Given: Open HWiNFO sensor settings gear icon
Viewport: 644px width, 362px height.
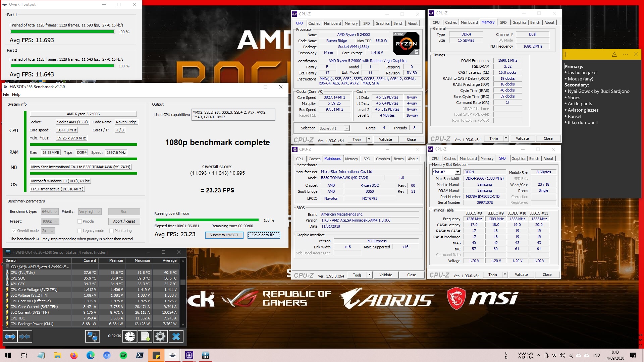Looking at the screenshot, I should coord(160,336).
